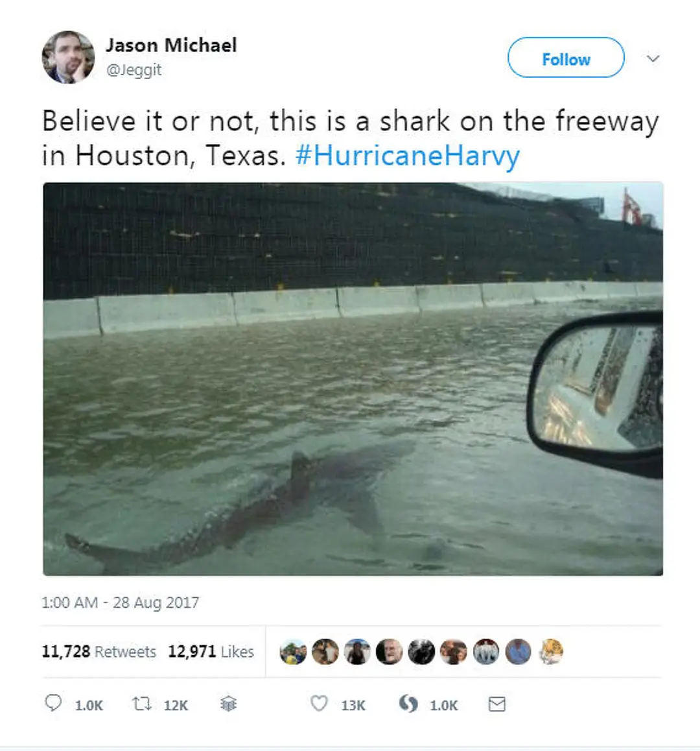Expand the tweet options chevron dropdown
The width and height of the screenshot is (700, 751).
click(653, 58)
